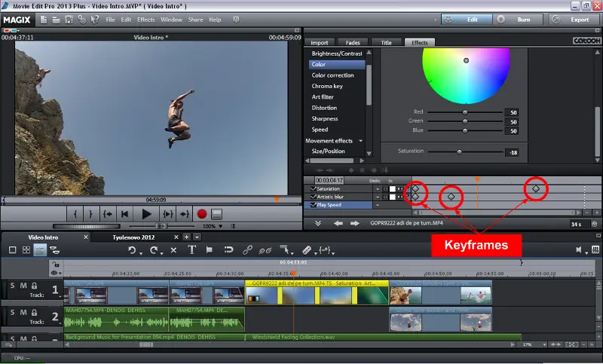The width and height of the screenshot is (603, 364).
Task: Set range out point with the } button
Action: [x=90, y=214]
